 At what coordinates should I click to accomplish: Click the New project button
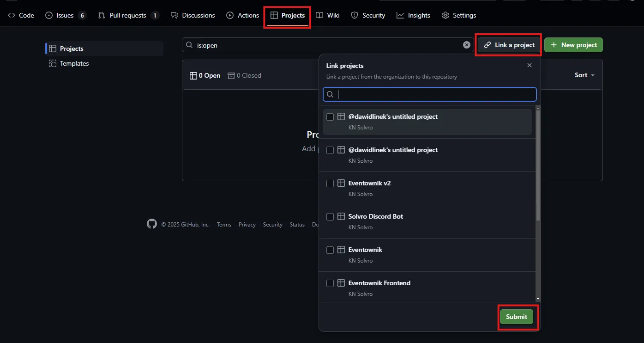point(573,45)
